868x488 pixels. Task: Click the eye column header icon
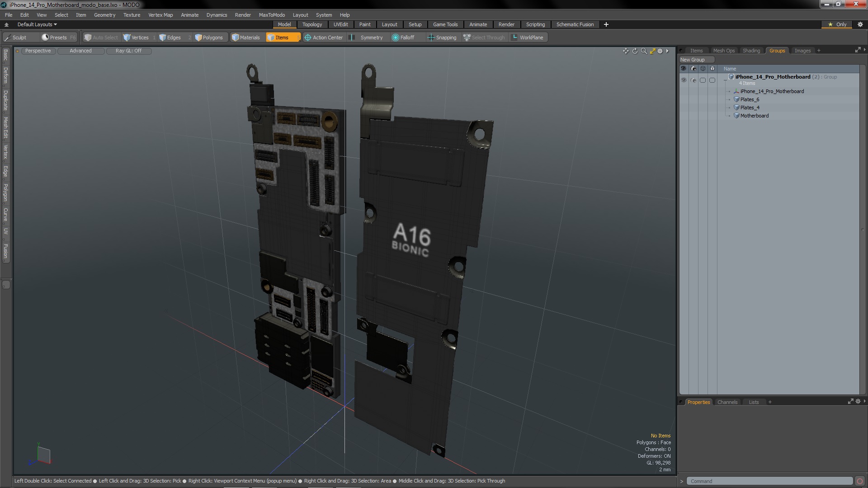pos(684,69)
